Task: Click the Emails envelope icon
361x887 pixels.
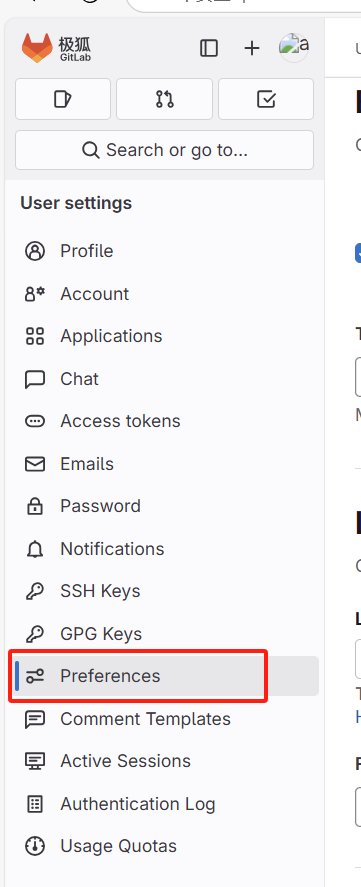Action: tap(35, 464)
